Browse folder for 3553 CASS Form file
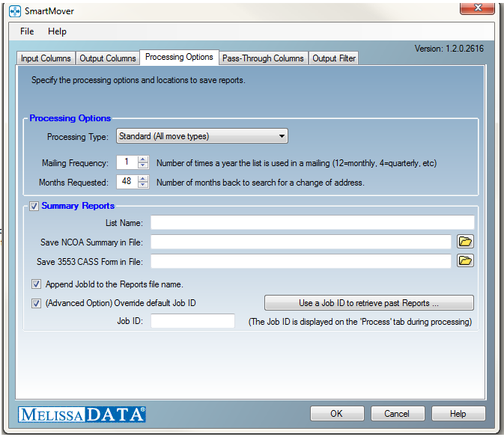Image resolution: width=504 pixels, height=437 pixels. (x=465, y=260)
